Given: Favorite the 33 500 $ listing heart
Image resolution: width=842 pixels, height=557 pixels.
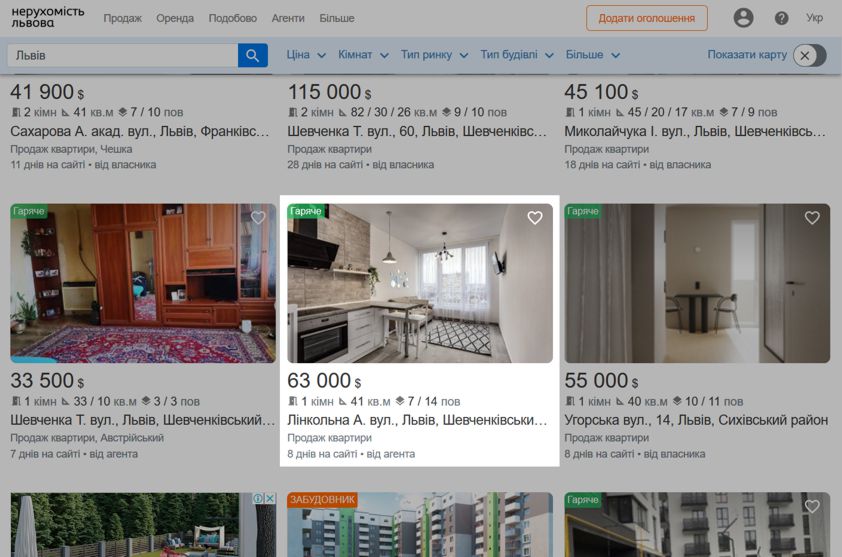Looking at the screenshot, I should click(x=258, y=218).
